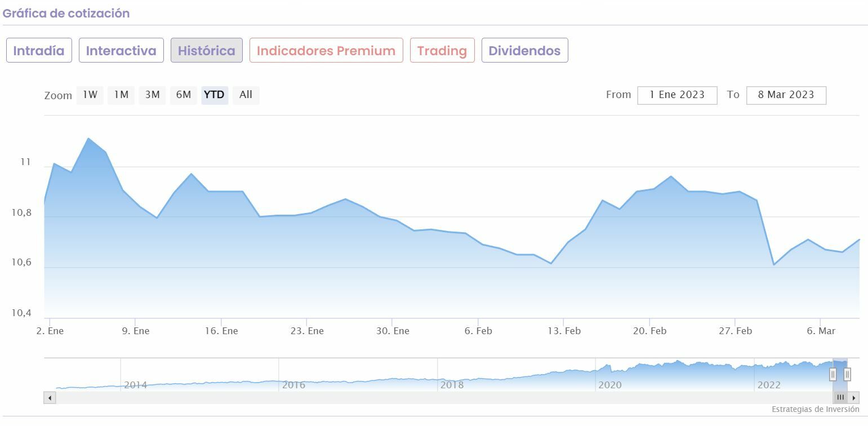Click the From date field
The width and height of the screenshot is (868, 426).
tap(677, 95)
